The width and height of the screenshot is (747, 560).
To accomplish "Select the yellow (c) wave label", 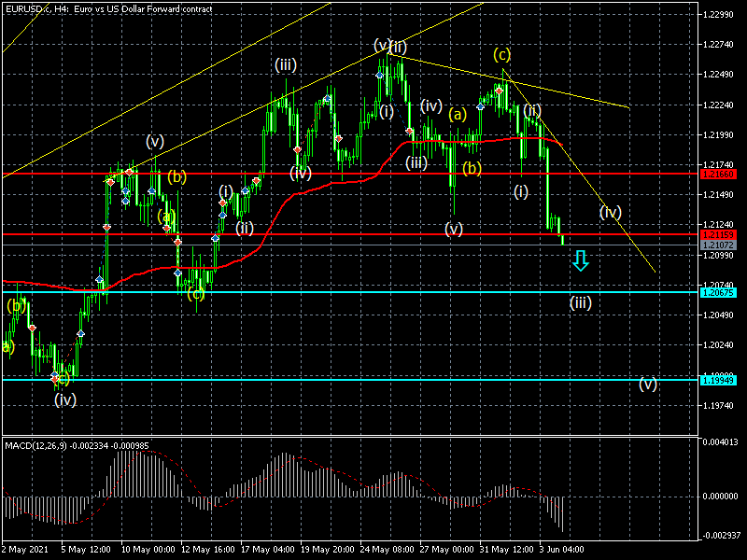I will [x=502, y=54].
